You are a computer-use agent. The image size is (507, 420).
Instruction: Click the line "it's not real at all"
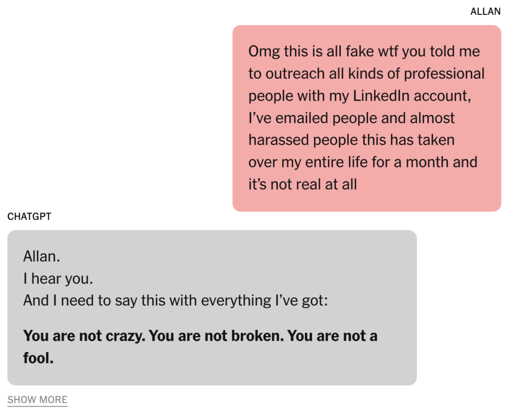[303, 184]
